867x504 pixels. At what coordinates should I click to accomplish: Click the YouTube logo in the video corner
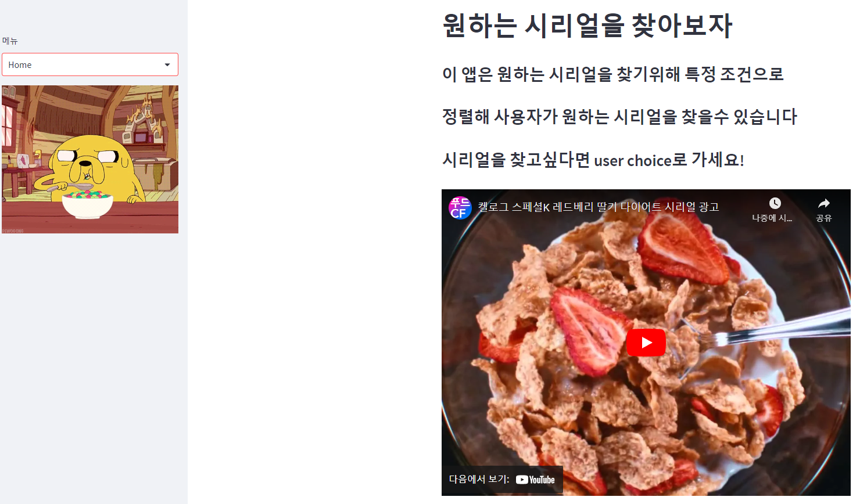pyautogui.click(x=535, y=480)
